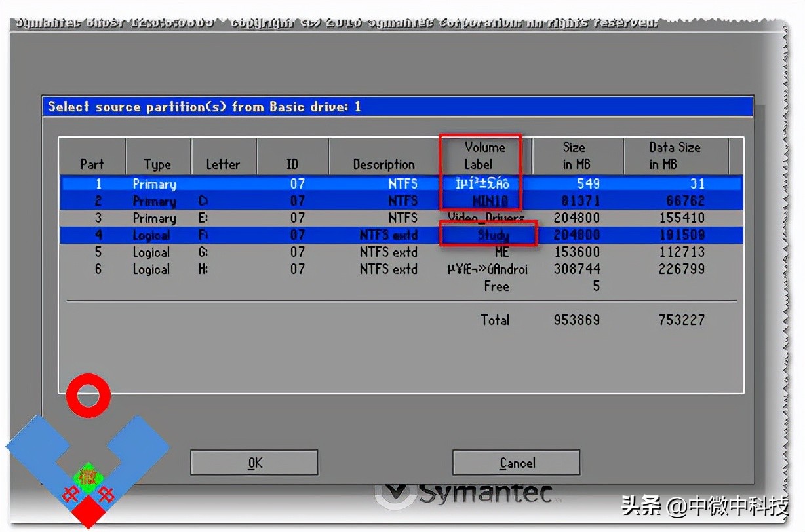
Task: Click size value 153600 for G: partition
Action: click(577, 252)
